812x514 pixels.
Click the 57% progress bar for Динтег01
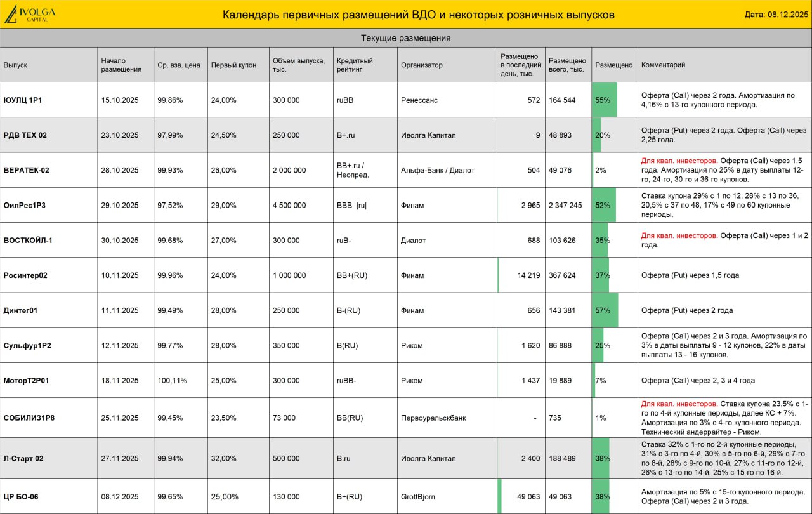pos(605,310)
